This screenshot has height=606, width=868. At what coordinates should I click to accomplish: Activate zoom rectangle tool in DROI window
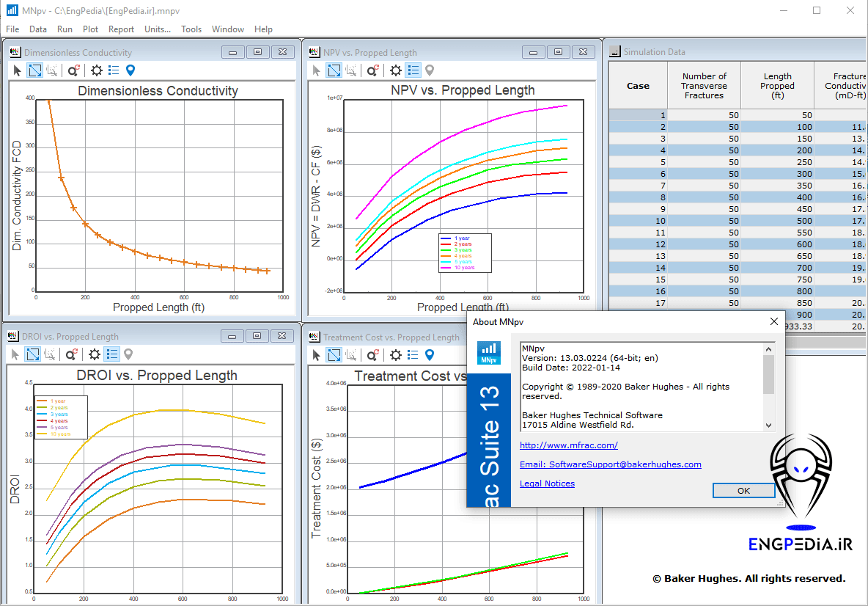click(33, 354)
